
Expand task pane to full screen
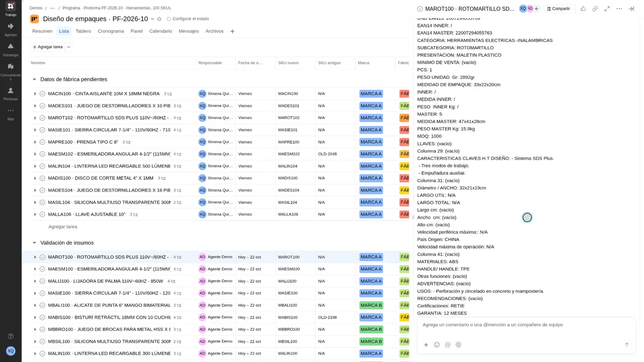(607, 9)
